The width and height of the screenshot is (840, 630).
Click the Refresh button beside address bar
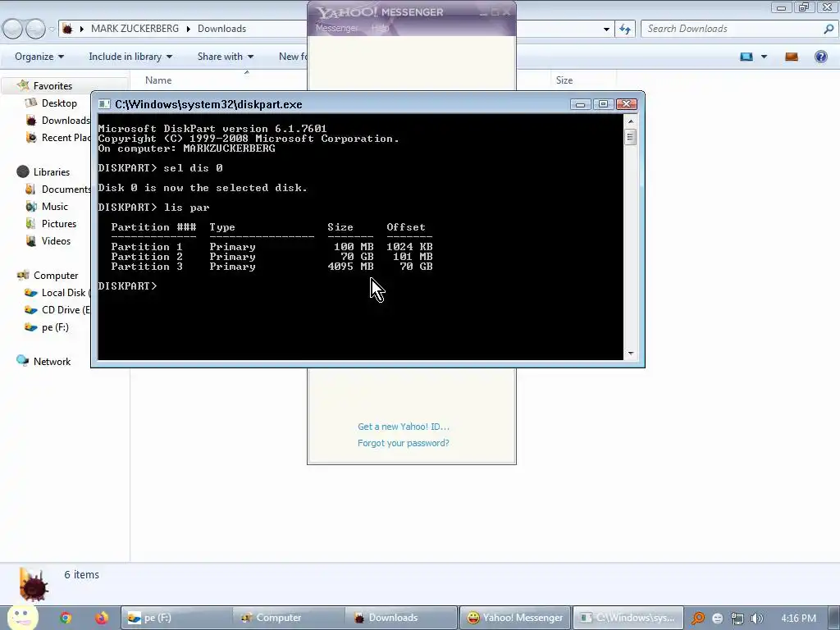(x=625, y=29)
